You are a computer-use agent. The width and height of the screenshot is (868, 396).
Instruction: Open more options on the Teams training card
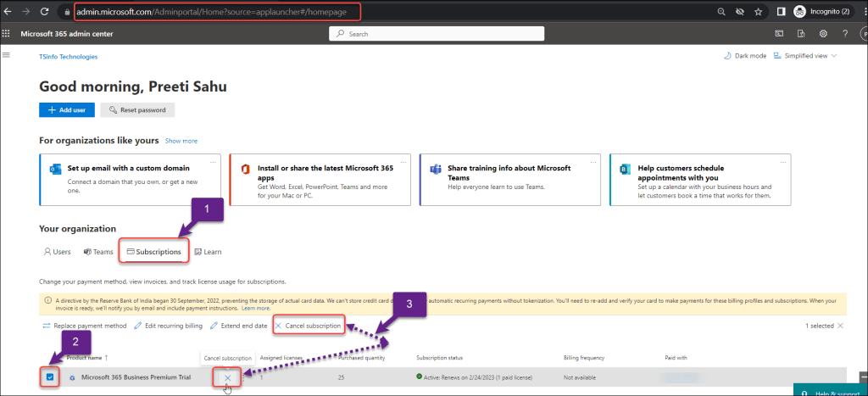(x=593, y=162)
